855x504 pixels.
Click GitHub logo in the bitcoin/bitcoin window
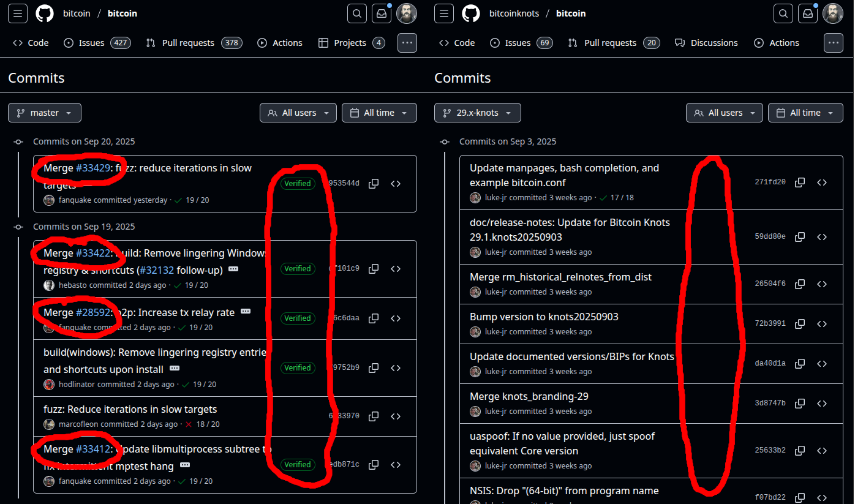coord(45,13)
